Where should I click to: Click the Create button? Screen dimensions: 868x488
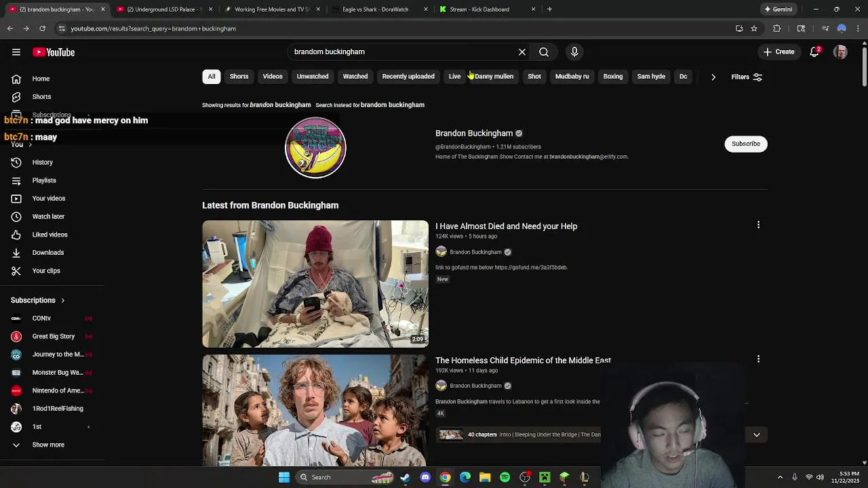click(x=778, y=52)
